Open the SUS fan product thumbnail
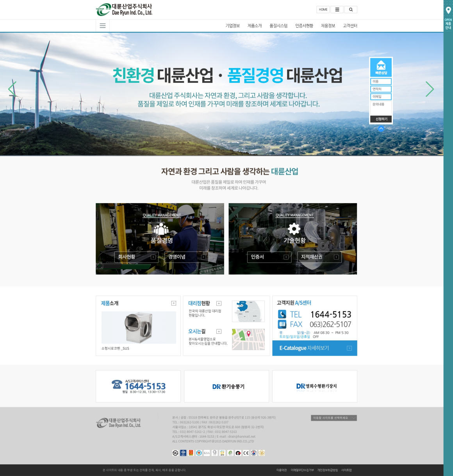The image size is (453, 476). coord(139,327)
